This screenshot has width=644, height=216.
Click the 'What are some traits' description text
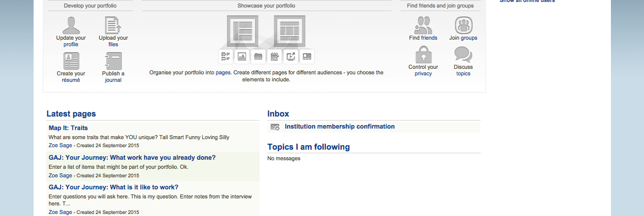point(139,137)
